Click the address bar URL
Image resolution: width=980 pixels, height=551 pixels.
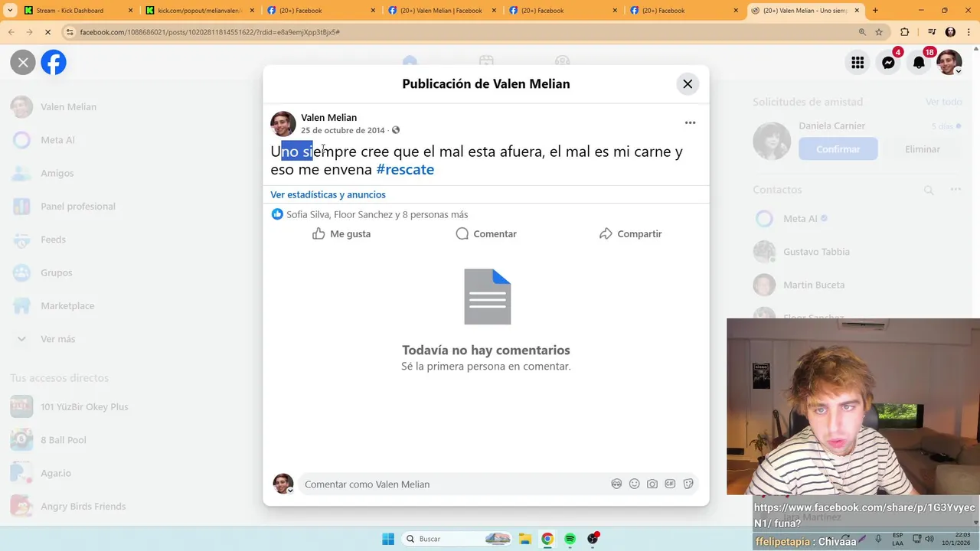click(x=210, y=32)
